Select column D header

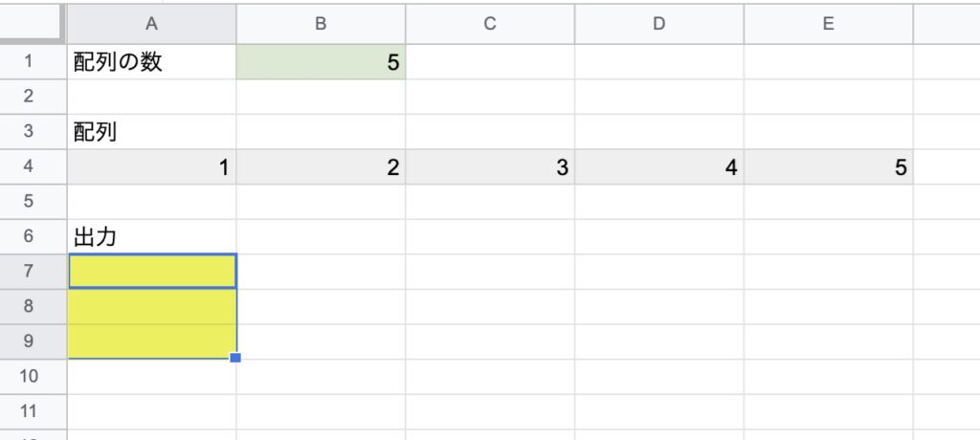659,24
